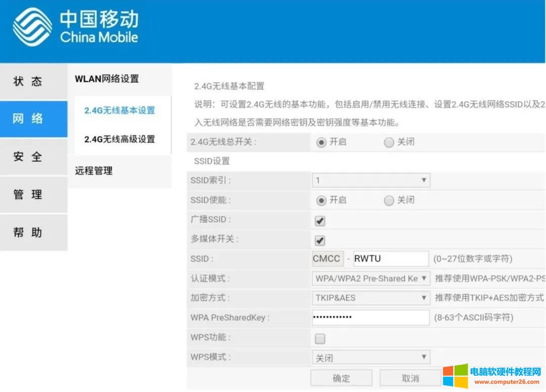The height and width of the screenshot is (392, 546).
Task: Open the 管理 management menu
Action: (x=34, y=194)
